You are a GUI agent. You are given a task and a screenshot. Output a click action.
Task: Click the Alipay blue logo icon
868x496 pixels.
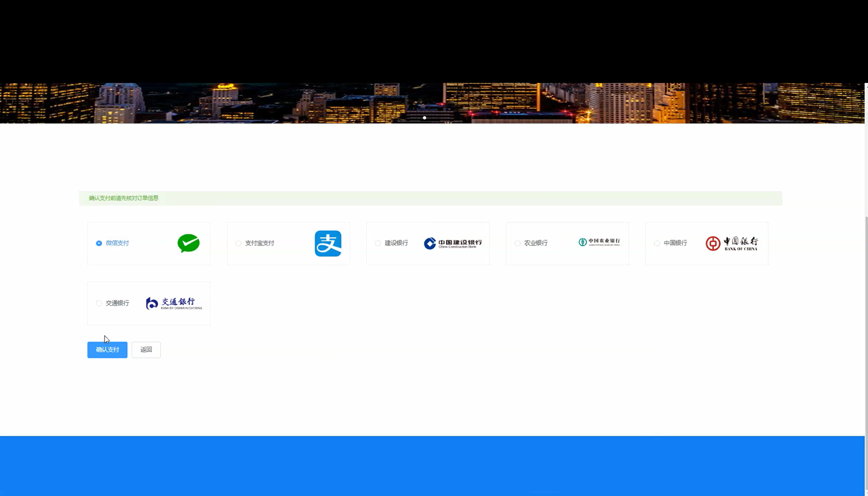point(328,244)
